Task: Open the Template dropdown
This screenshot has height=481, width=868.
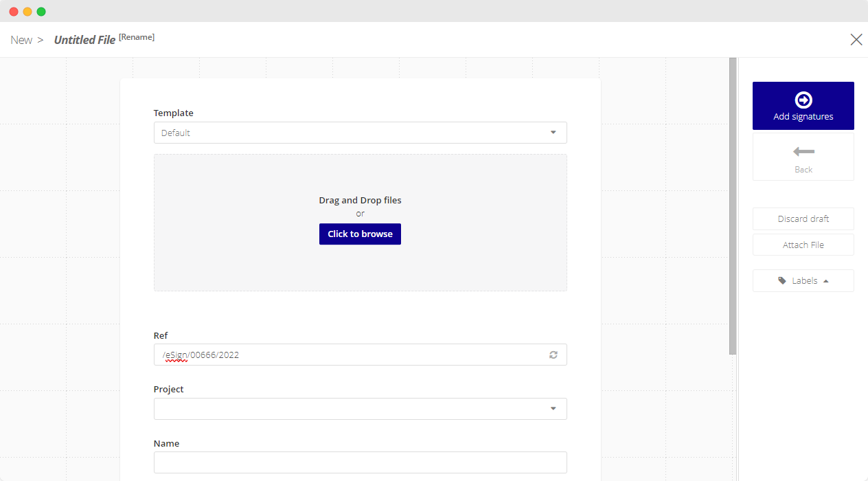Action: tap(360, 133)
